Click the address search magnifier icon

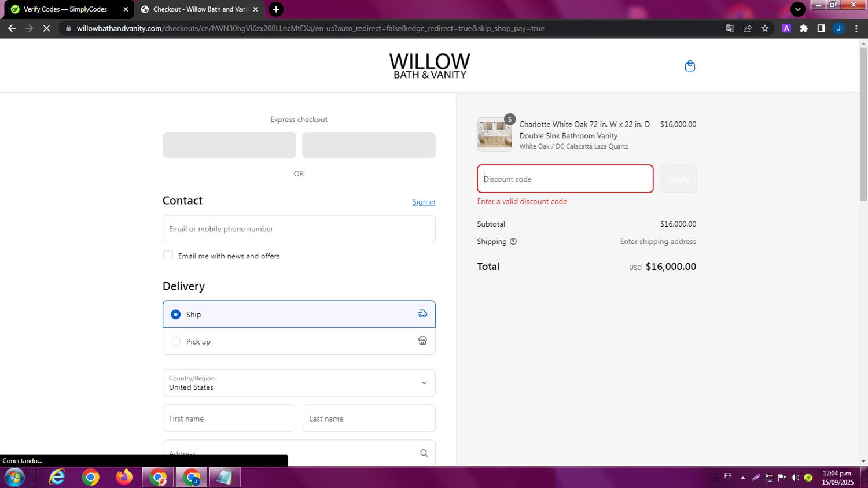click(x=424, y=453)
